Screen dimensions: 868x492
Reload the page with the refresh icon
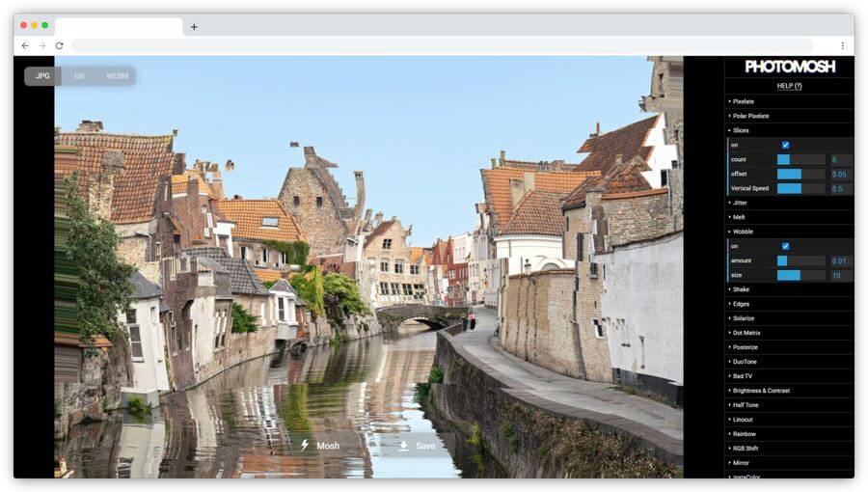click(x=59, y=45)
